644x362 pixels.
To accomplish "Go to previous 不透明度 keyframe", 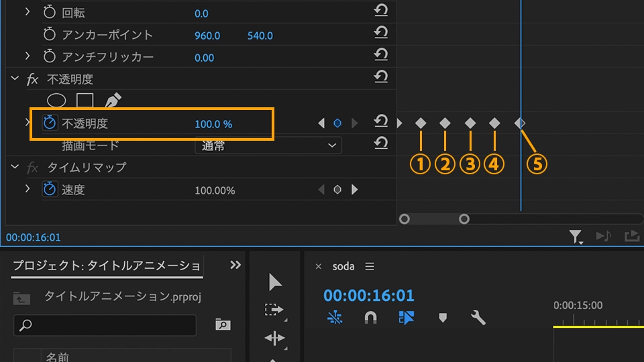I will coord(321,123).
